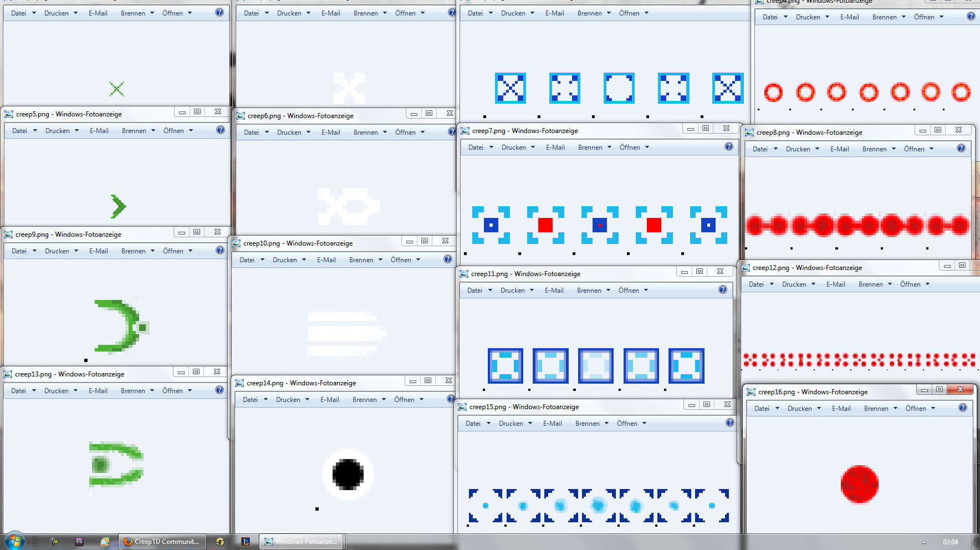The height and width of the screenshot is (550, 980).
Task: Click title bar photo icon of creep7.png
Action: click(x=465, y=131)
